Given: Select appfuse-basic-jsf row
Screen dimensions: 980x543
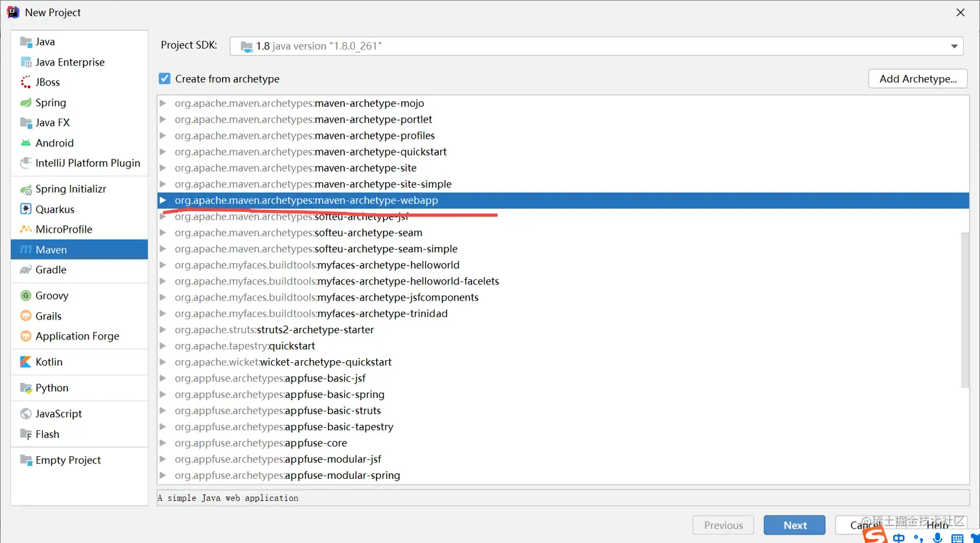Looking at the screenshot, I should pyautogui.click(x=563, y=378).
